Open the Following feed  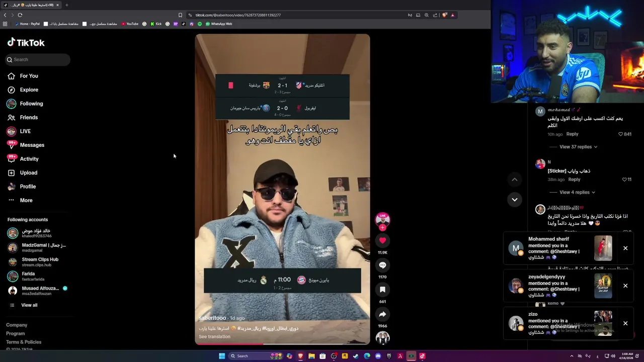25,104
